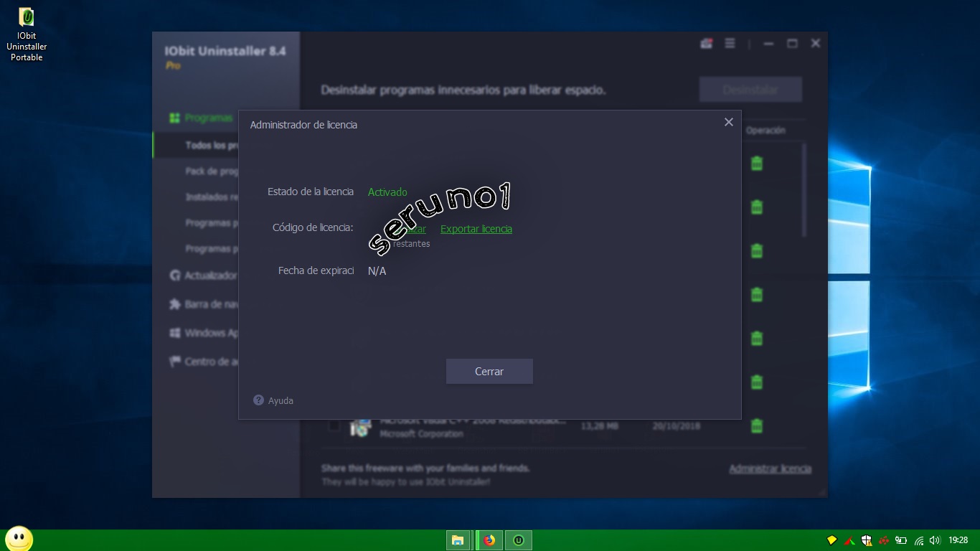Launch IObit Uninstaller from the taskbar
Screen dimensions: 980x551
(517, 540)
